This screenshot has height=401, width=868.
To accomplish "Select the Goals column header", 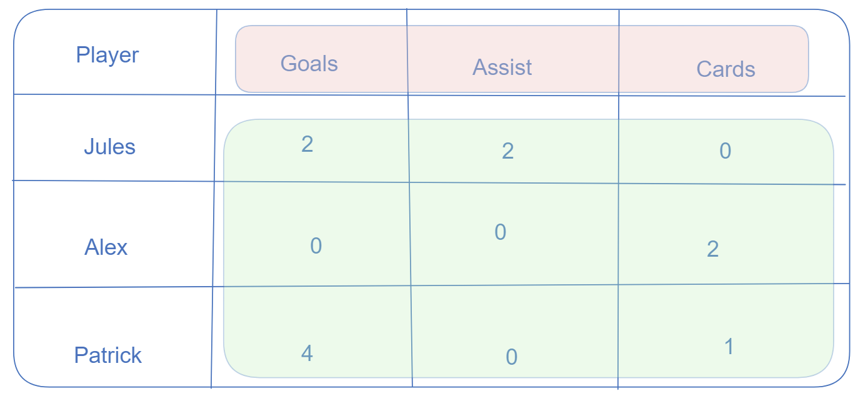I will [x=309, y=64].
